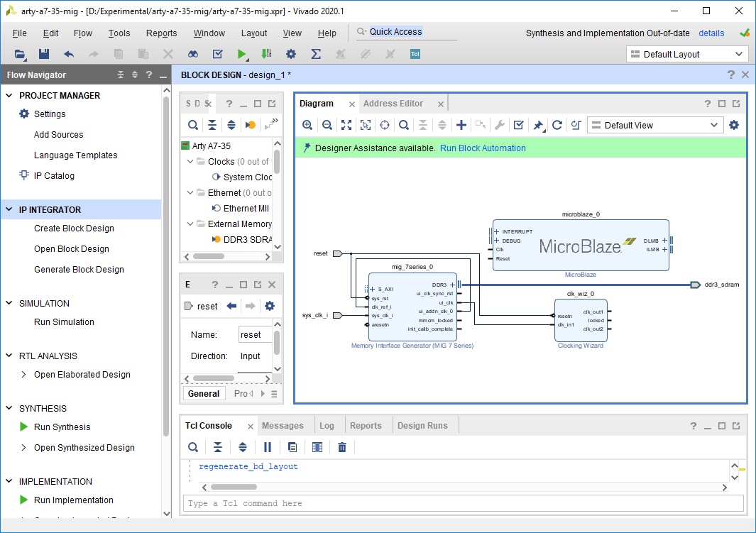Open the Program Device icon in main toolbar
The image size is (756, 533).
[x=266, y=54]
